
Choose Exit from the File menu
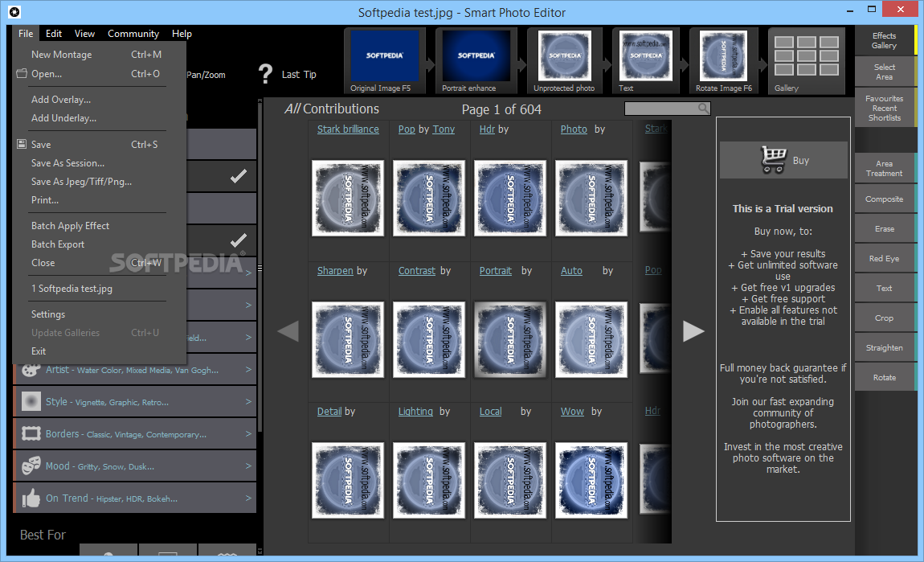(99, 351)
